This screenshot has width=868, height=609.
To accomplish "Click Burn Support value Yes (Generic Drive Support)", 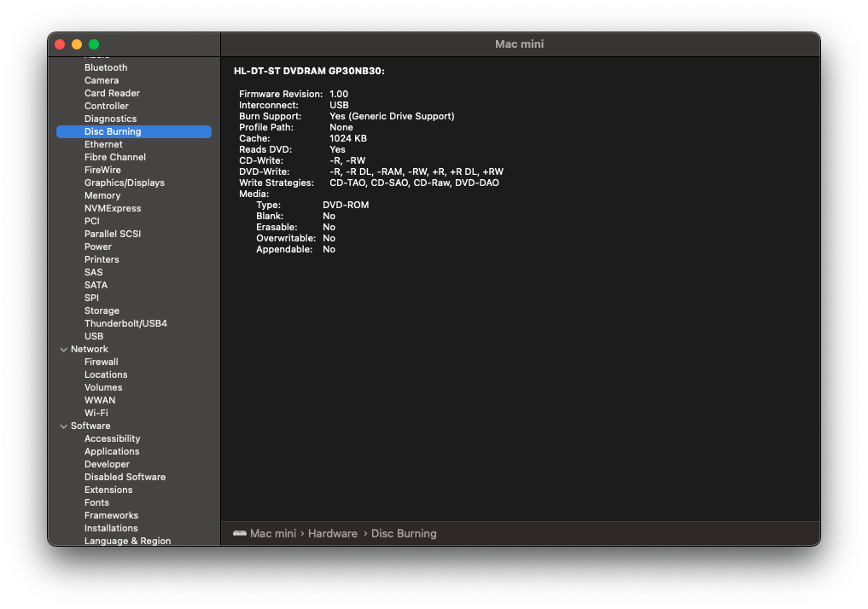I will click(x=392, y=116).
